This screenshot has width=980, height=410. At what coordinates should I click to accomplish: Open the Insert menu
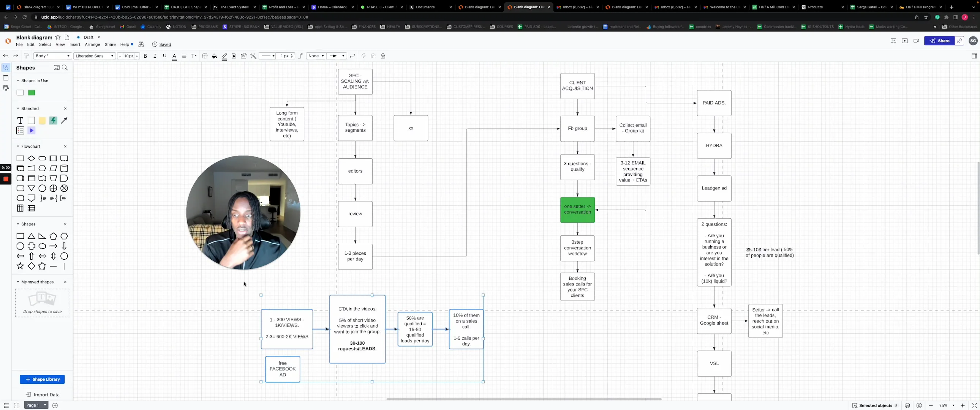[74, 44]
